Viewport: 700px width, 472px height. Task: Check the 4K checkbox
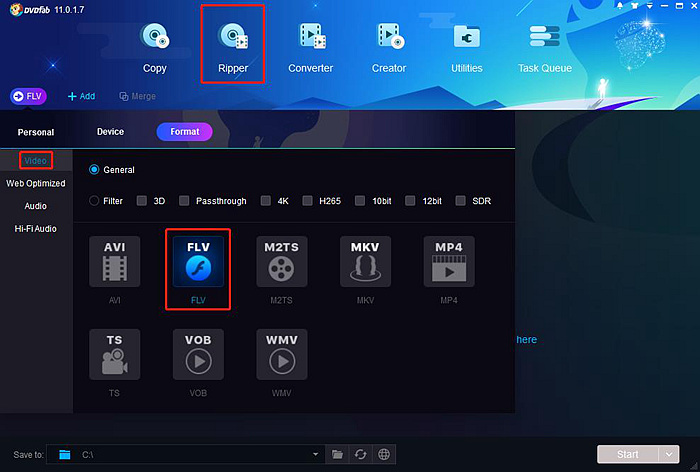click(266, 200)
